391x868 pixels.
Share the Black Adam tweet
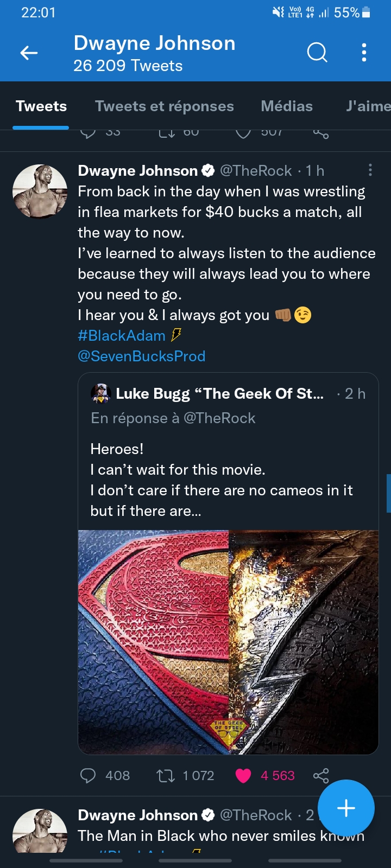click(321, 776)
